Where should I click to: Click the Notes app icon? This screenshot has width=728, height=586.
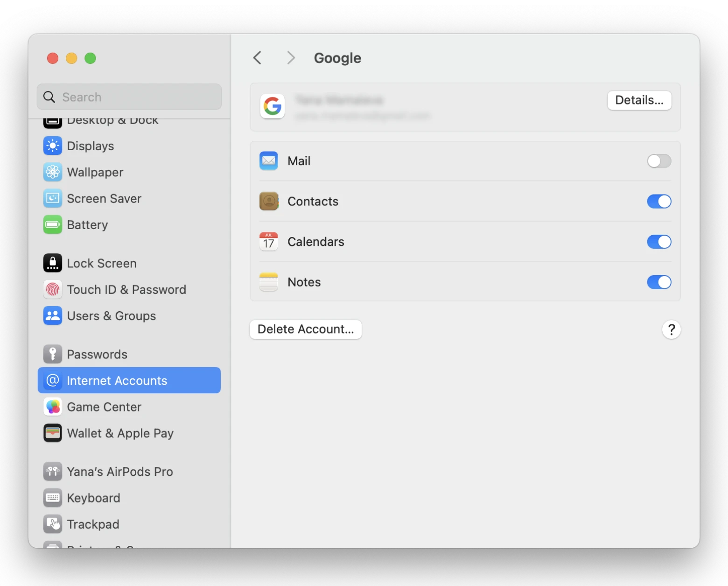pyautogui.click(x=269, y=282)
